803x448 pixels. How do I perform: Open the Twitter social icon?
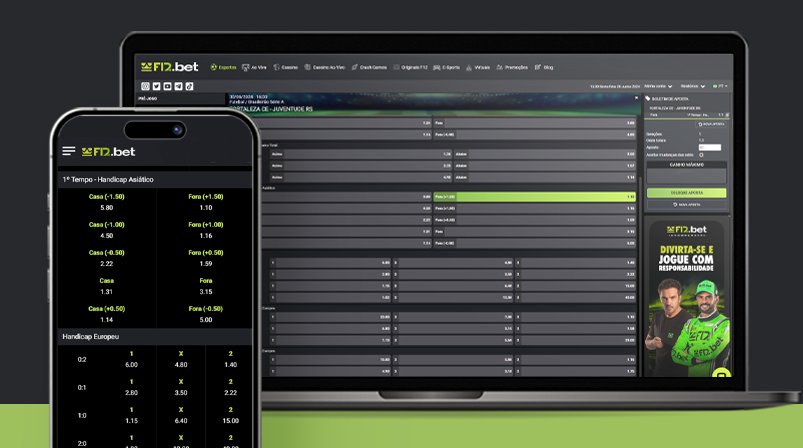[156, 87]
